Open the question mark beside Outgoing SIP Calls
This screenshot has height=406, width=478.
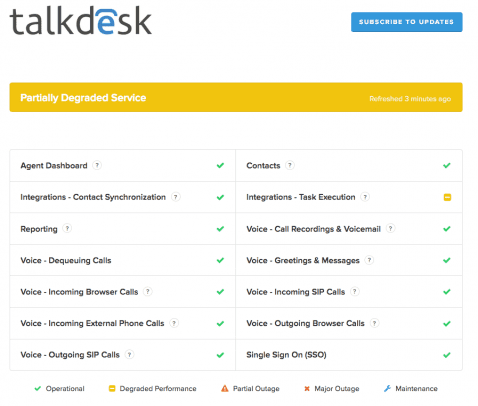click(x=129, y=354)
